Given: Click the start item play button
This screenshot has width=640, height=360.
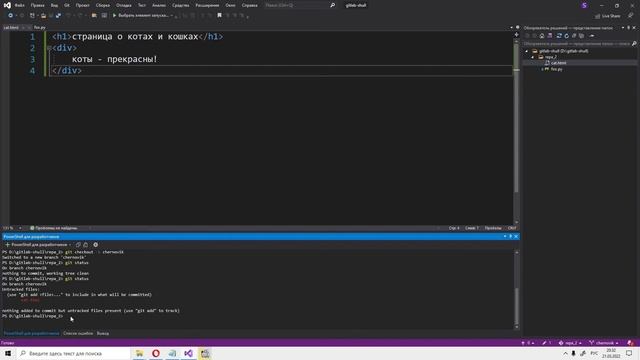Looking at the screenshot, I should click(114, 16).
